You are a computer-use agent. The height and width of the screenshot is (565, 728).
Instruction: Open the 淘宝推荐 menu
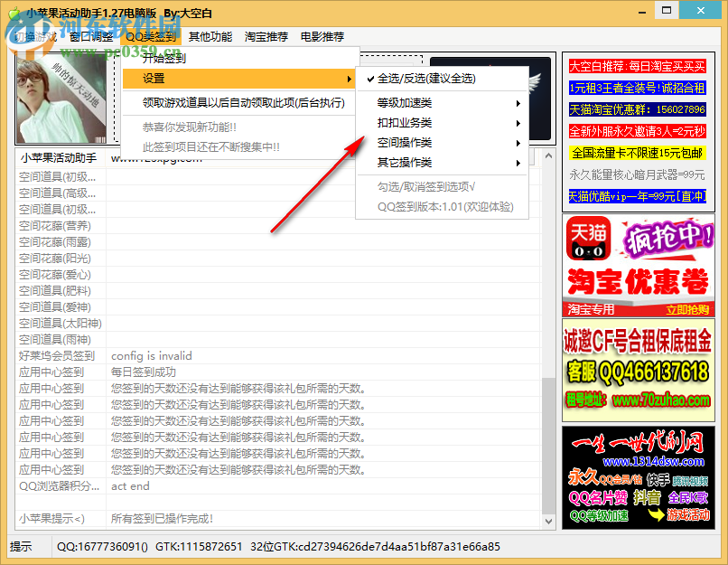tap(266, 37)
